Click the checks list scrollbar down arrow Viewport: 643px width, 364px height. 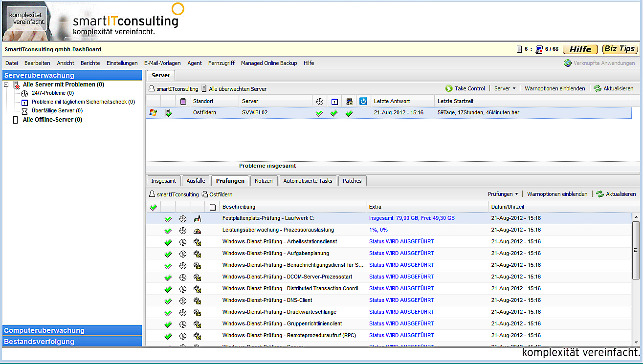point(636,343)
